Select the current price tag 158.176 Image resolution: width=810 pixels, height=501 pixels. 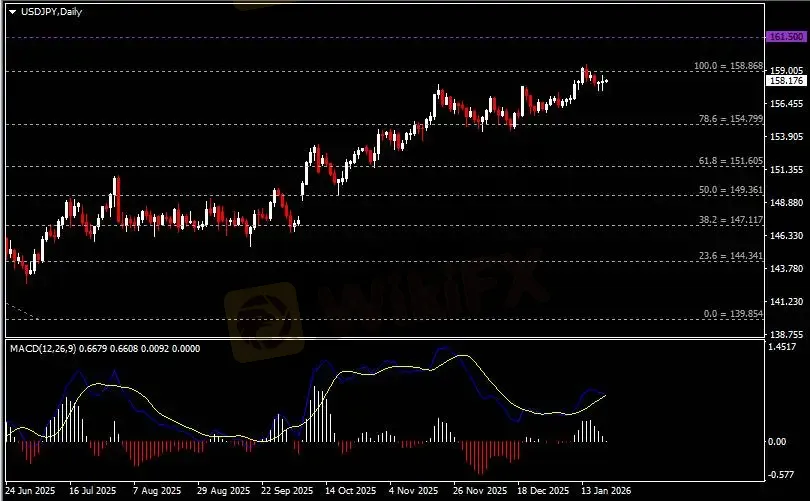click(786, 81)
